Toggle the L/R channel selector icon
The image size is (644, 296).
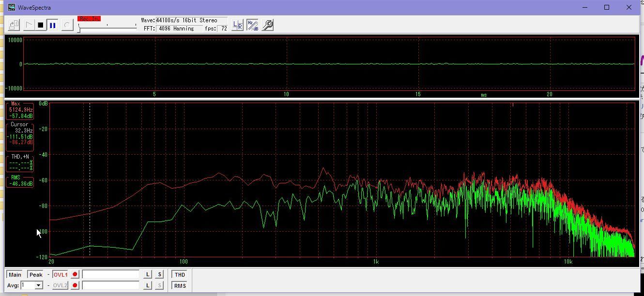click(237, 25)
